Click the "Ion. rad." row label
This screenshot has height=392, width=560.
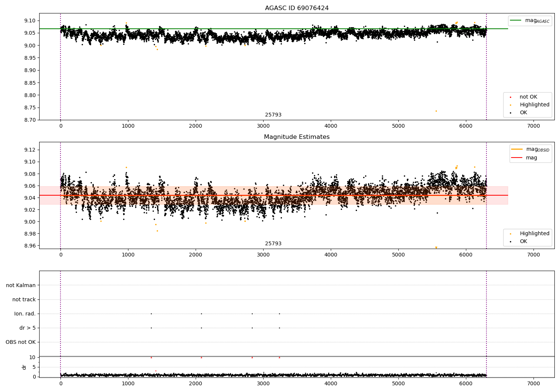pos(25,314)
